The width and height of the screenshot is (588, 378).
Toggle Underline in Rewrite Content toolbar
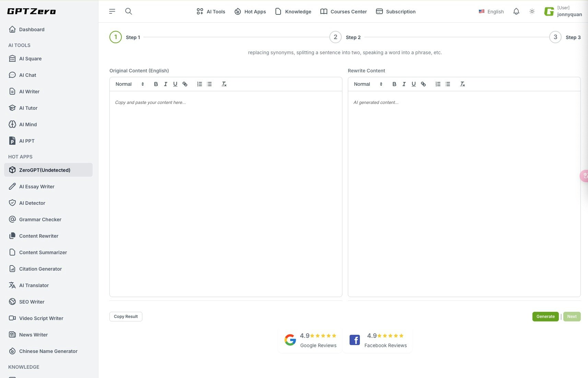coord(413,84)
